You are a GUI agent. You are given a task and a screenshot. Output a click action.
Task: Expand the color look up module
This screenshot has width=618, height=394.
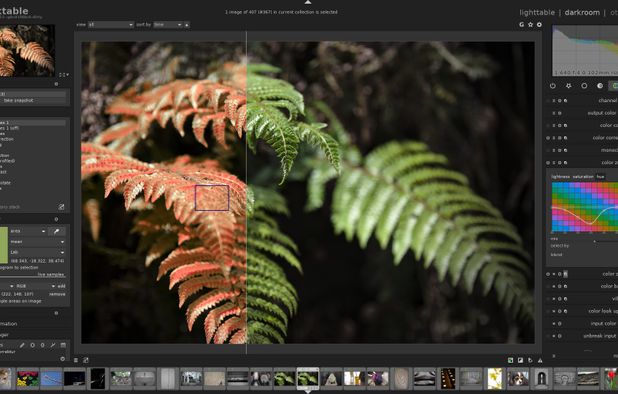tap(603, 311)
